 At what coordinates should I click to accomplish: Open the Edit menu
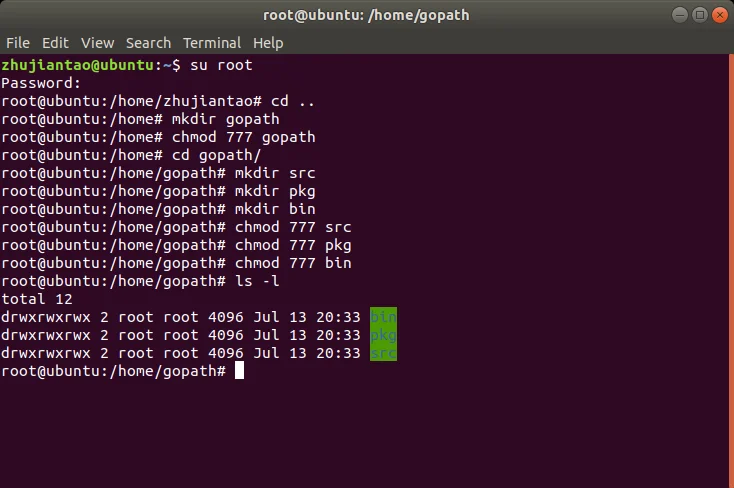55,43
